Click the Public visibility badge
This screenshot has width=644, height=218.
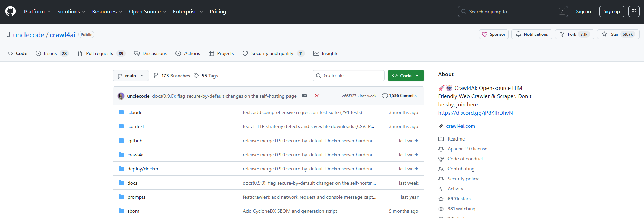tap(87, 34)
